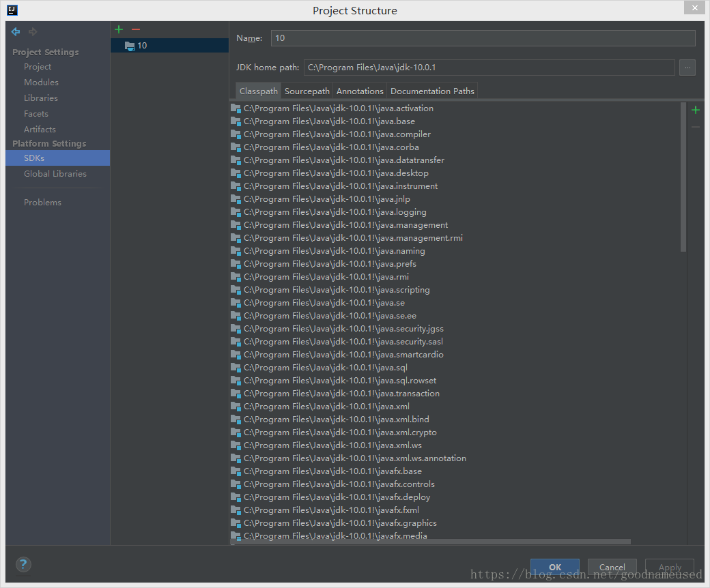Select the javafx.base classpath row
This screenshot has height=588, width=710.
point(455,471)
